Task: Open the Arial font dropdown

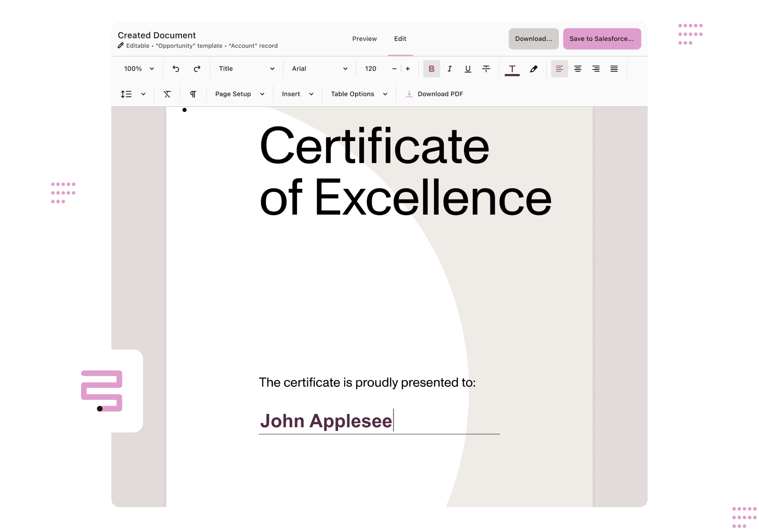Action: 319,69
